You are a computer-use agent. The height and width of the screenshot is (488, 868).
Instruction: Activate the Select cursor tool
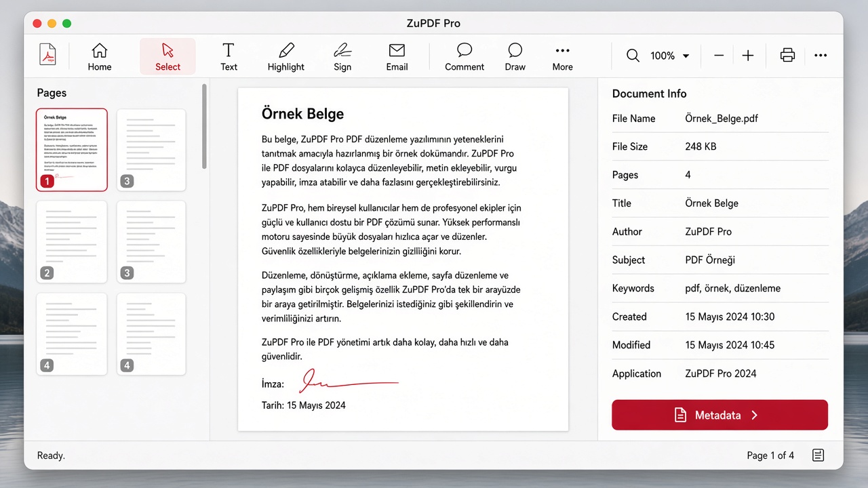tap(167, 56)
